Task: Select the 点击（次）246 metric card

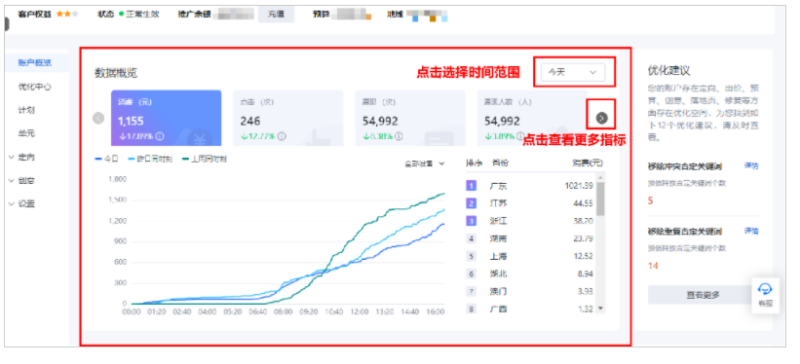Action: [288, 118]
